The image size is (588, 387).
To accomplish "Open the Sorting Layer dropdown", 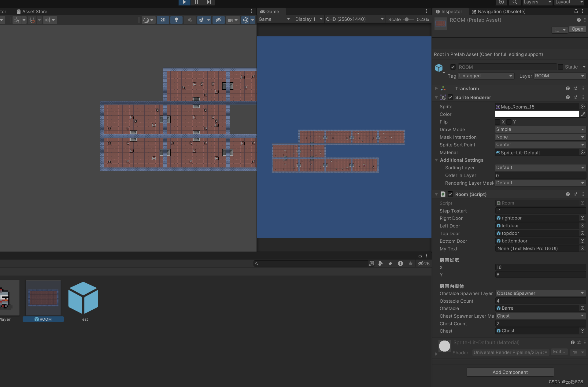I will 540,168.
